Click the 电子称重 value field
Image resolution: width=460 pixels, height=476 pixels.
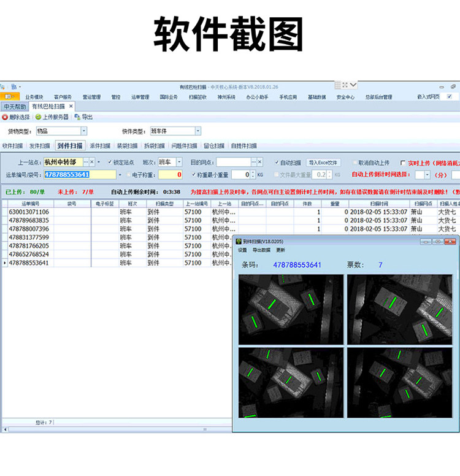[170, 175]
